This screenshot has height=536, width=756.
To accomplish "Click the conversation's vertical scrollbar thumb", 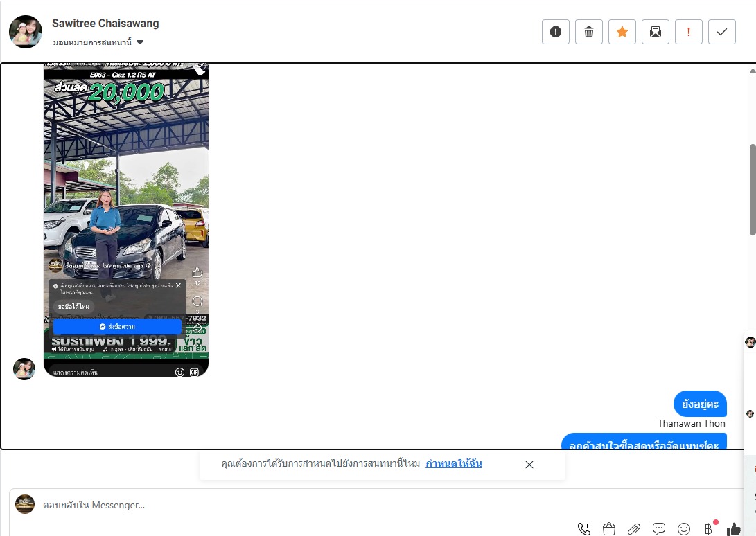I will 753,189.
